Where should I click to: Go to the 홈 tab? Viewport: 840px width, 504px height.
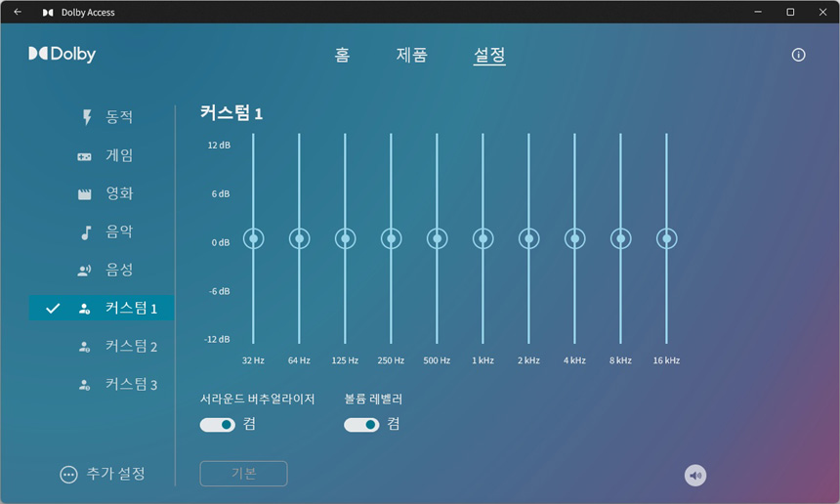point(342,56)
